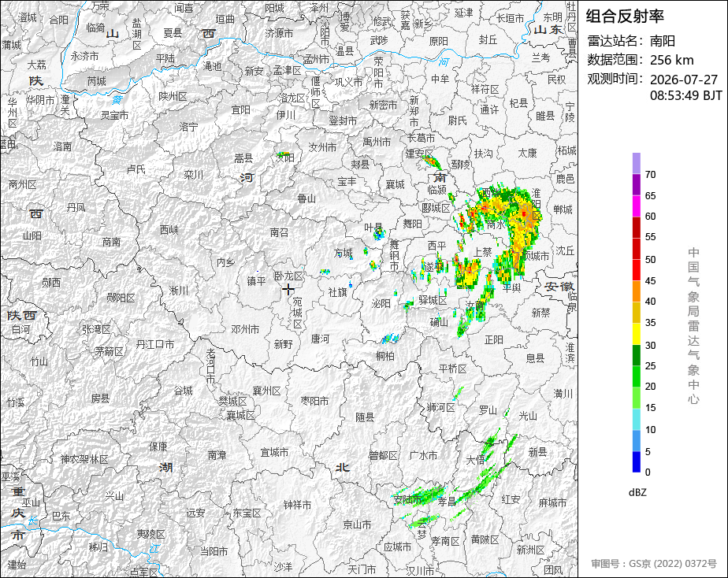The image size is (728, 578).
Task: Click the 卧龙区 label on the map
Action: [x=288, y=276]
